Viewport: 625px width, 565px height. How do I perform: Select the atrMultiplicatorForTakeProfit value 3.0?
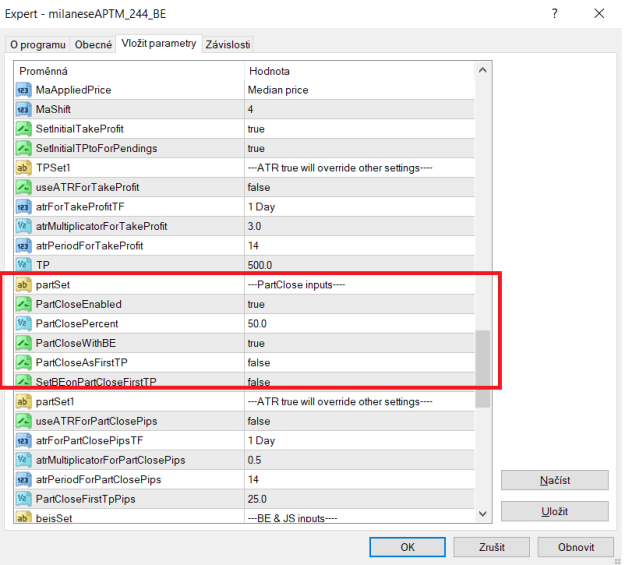(254, 226)
